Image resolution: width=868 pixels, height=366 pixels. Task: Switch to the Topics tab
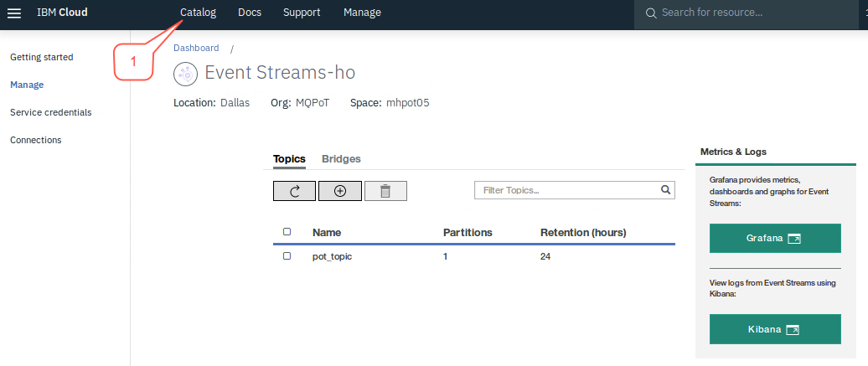(289, 159)
